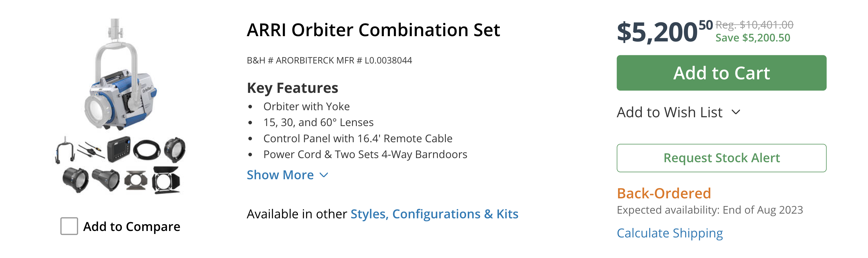
Task: Click the chevron arrow next to Show More
Action: coord(324,175)
